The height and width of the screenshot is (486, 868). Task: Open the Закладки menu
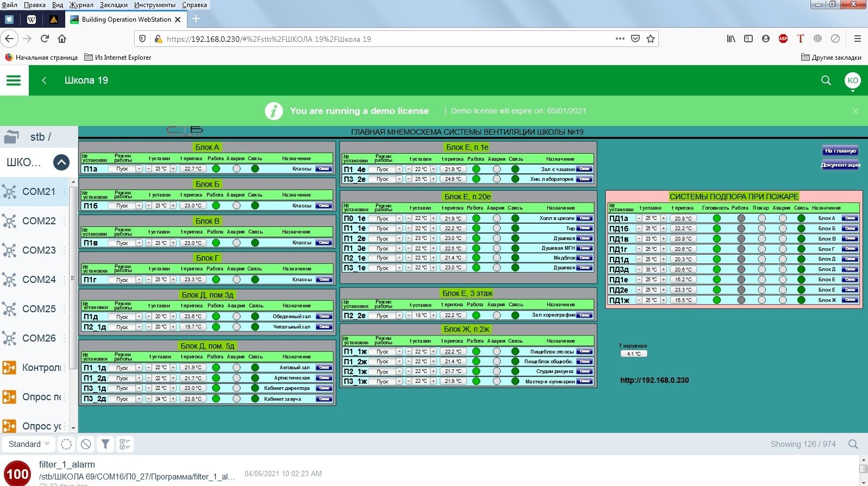pyautogui.click(x=114, y=5)
